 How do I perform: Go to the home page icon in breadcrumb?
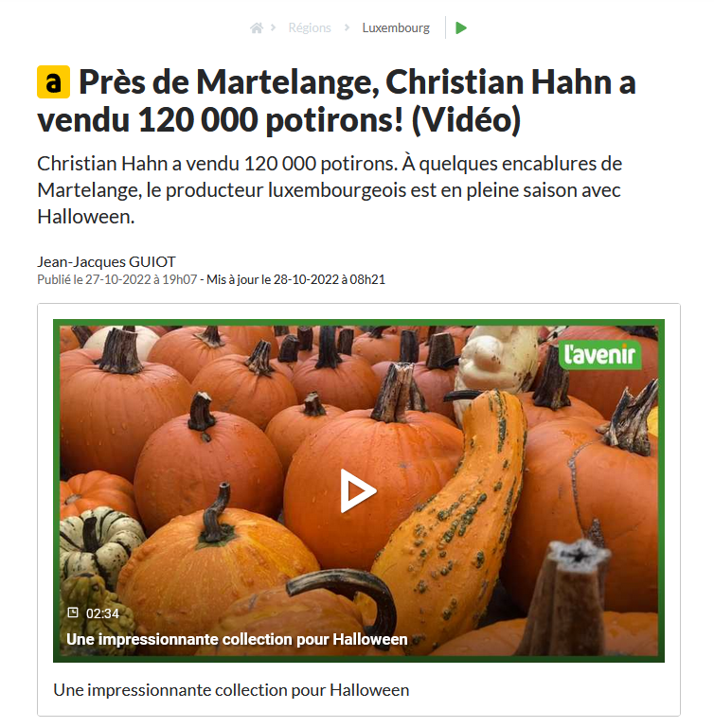[x=257, y=28]
